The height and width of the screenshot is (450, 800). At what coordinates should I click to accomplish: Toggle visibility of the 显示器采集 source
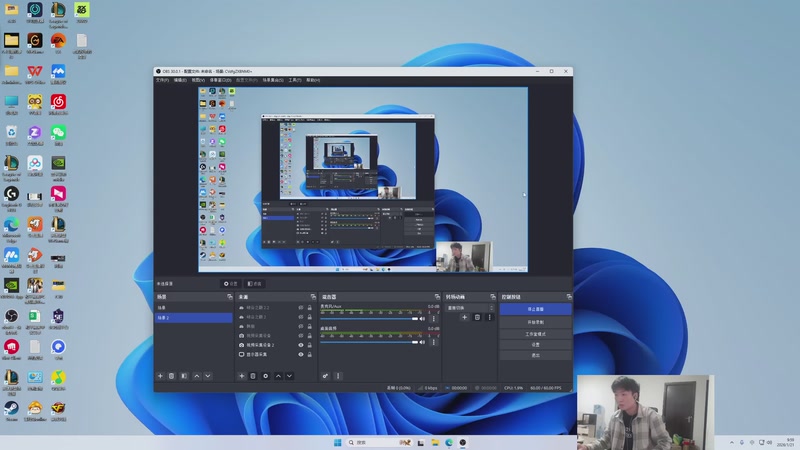[300, 354]
